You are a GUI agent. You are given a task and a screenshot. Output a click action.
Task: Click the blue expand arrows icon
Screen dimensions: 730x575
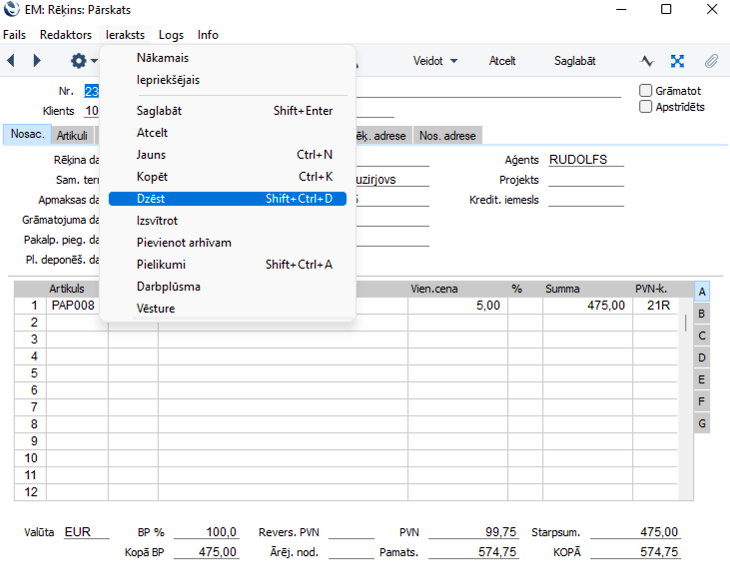click(x=677, y=61)
